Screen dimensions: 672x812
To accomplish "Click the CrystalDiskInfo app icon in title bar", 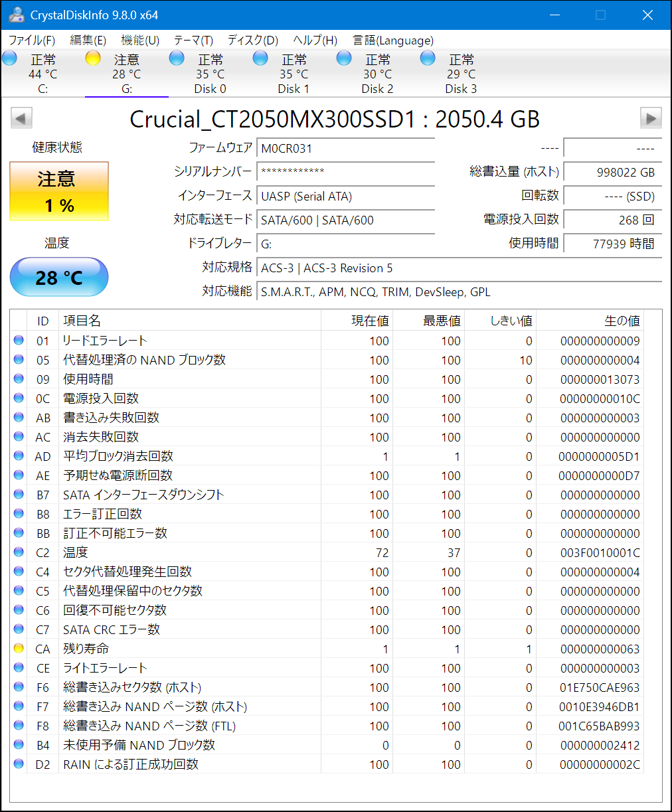I will coord(17,15).
